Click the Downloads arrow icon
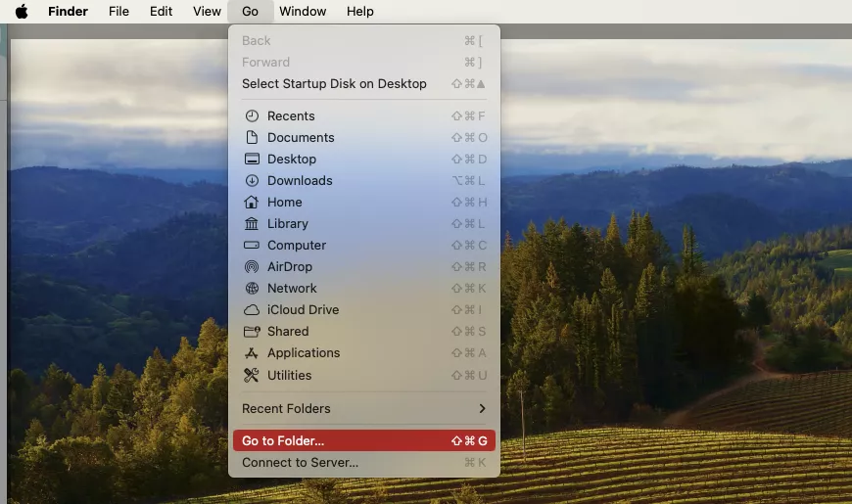 tap(252, 181)
